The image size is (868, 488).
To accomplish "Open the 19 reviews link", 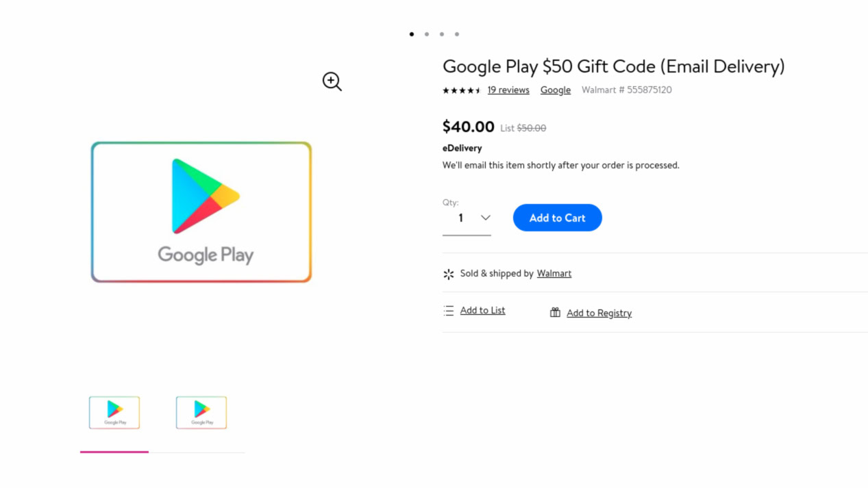I will click(508, 90).
